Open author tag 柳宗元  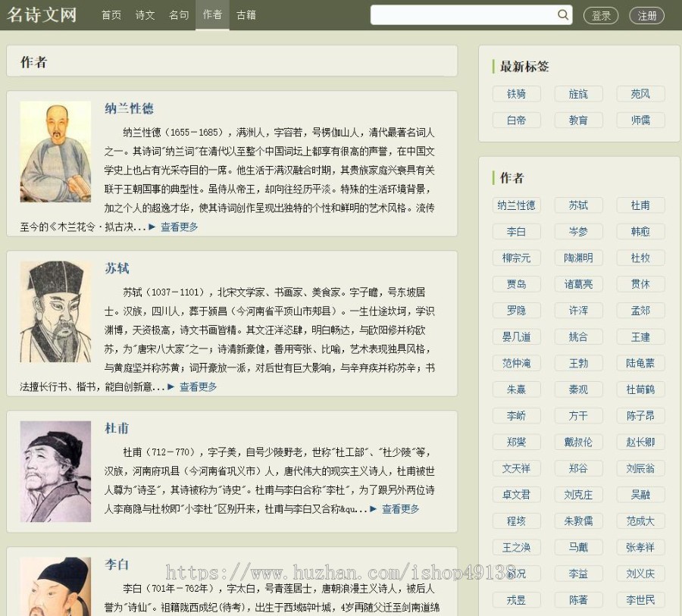516,258
